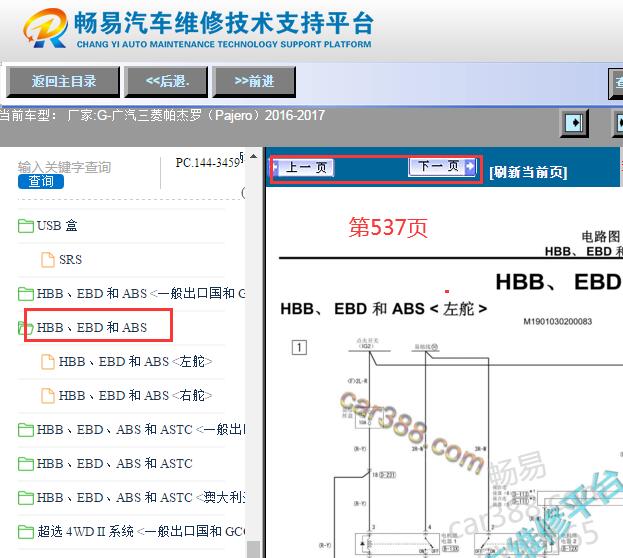The width and height of the screenshot is (623, 558).
Task: Click the USB 盒 folder icon
Action: coord(26,226)
